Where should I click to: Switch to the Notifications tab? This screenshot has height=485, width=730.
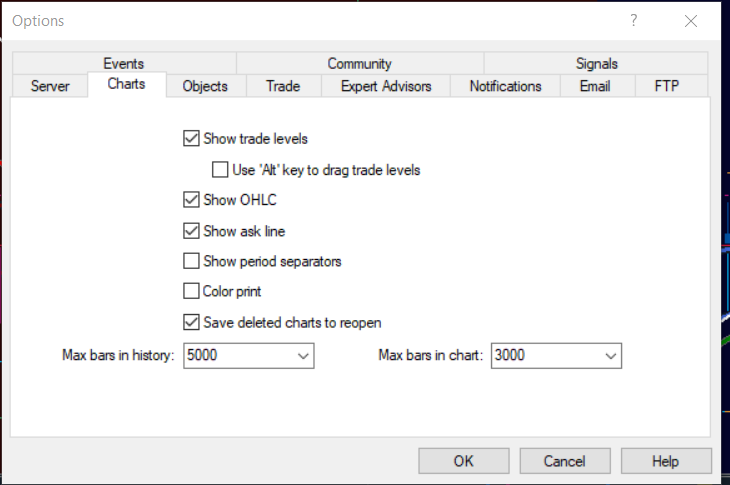(x=505, y=86)
